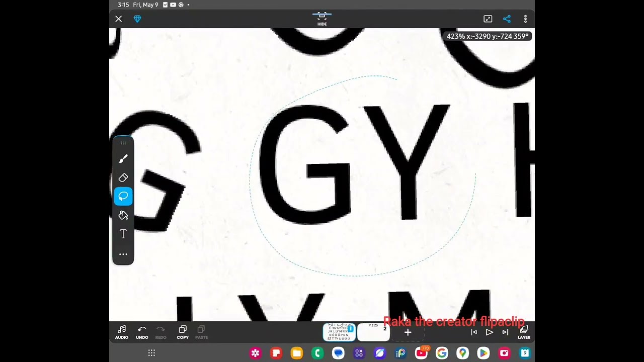The height and width of the screenshot is (362, 644).
Task: Open the green Phone app
Action: (317, 353)
